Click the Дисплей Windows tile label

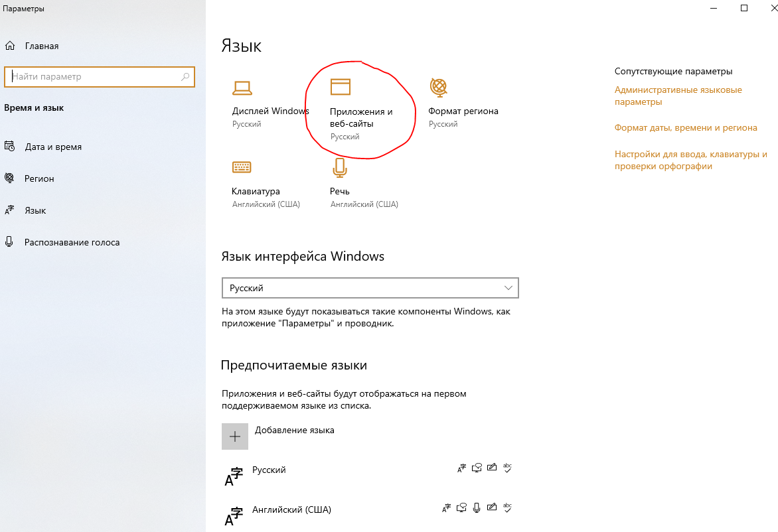[270, 111]
